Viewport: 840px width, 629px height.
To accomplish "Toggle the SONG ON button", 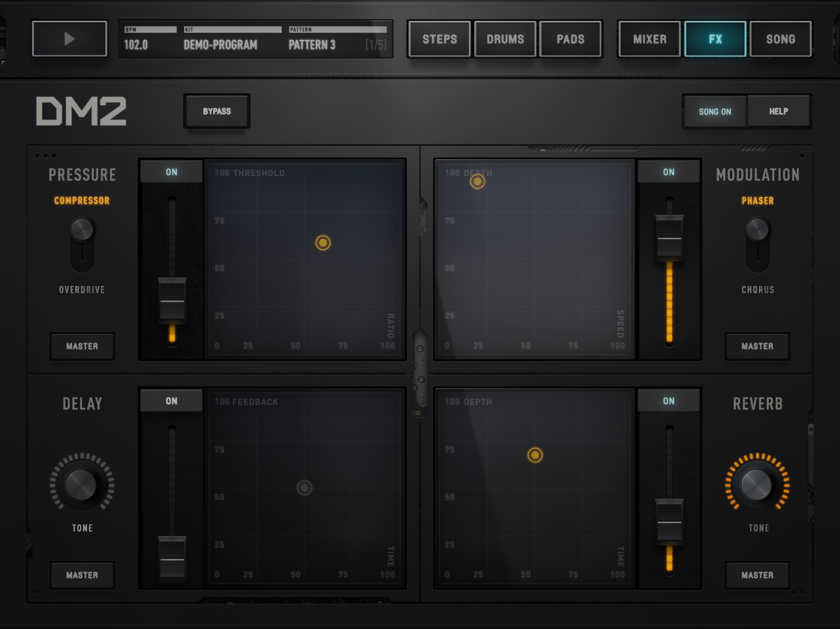I will point(715,111).
